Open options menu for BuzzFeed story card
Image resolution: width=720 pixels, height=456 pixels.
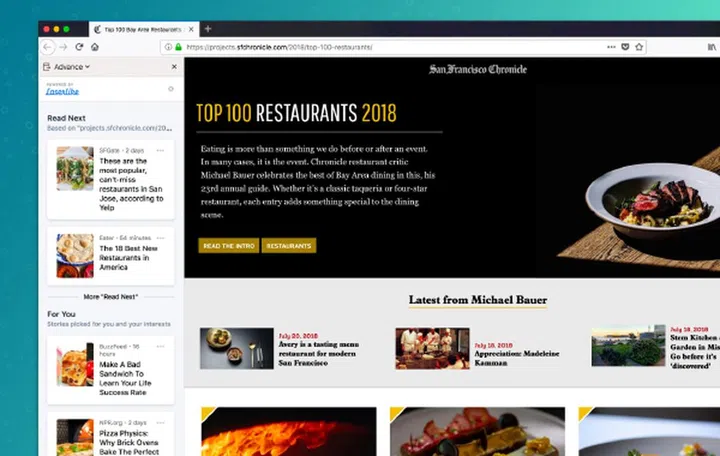point(160,347)
